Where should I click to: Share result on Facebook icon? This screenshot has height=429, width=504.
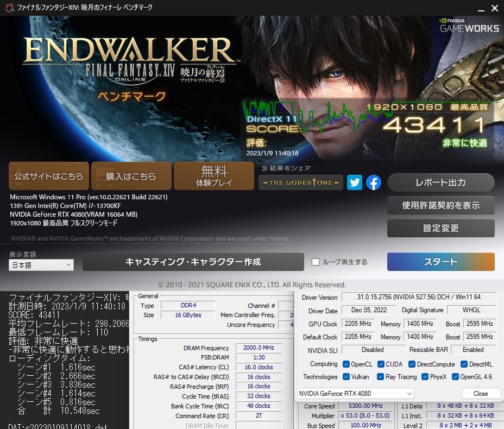coord(374,182)
